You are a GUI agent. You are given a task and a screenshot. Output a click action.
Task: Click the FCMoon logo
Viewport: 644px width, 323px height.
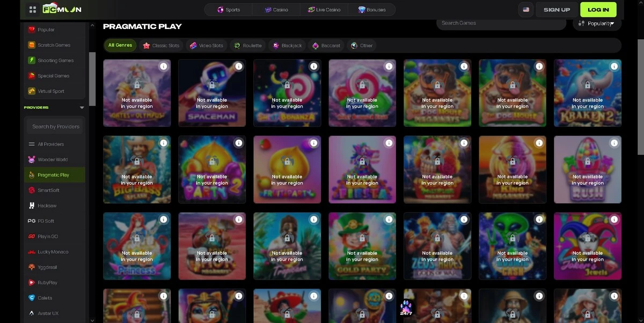(62, 9)
